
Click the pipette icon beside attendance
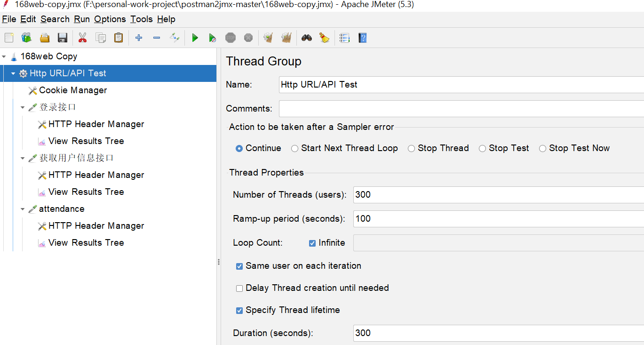pyautogui.click(x=32, y=209)
